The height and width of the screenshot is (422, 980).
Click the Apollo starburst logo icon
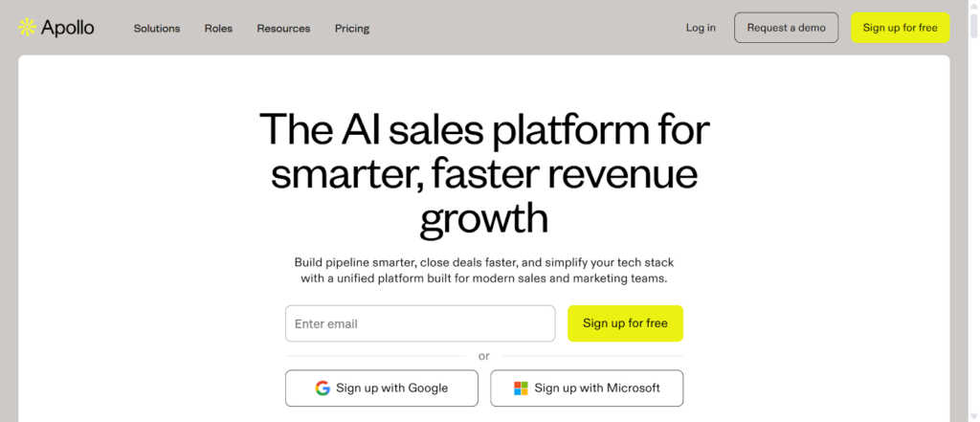(x=27, y=28)
